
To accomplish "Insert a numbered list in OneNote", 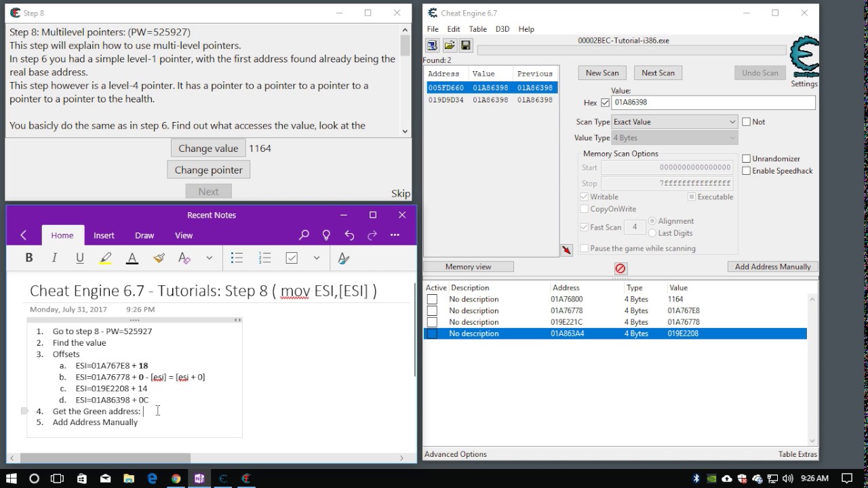I will (x=264, y=258).
